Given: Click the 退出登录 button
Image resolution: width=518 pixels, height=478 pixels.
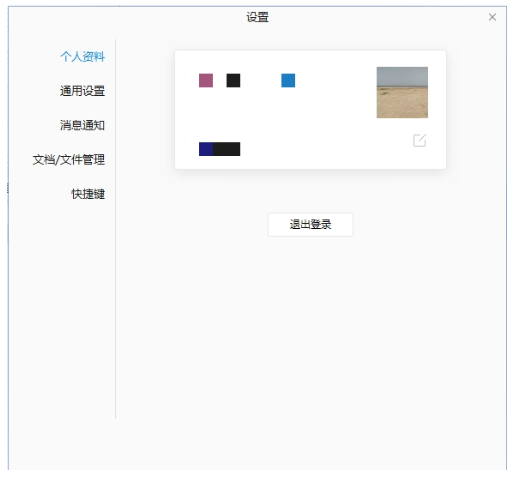Looking at the screenshot, I should pyautogui.click(x=310, y=224).
